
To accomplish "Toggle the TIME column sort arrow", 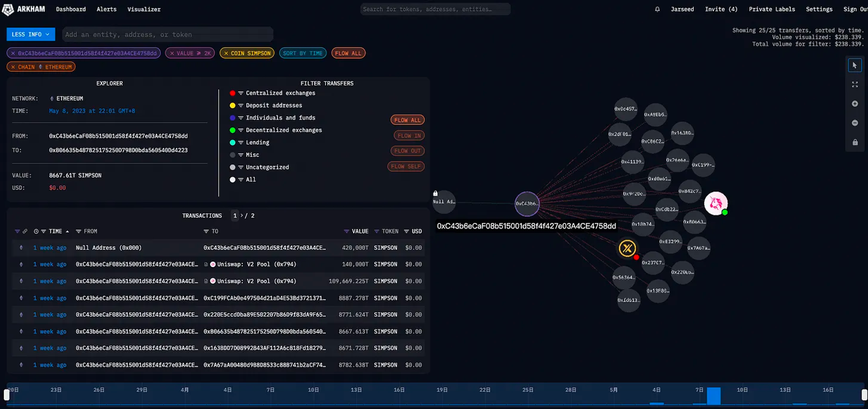I will (x=67, y=232).
